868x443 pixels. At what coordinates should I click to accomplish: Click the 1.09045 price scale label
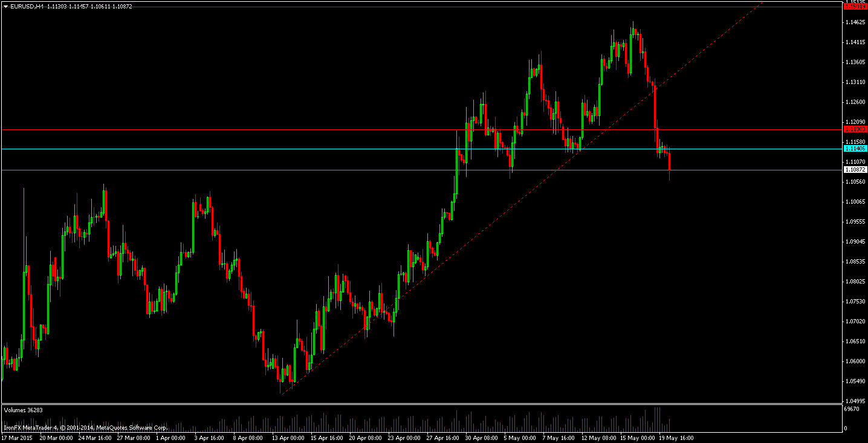[x=855, y=242]
